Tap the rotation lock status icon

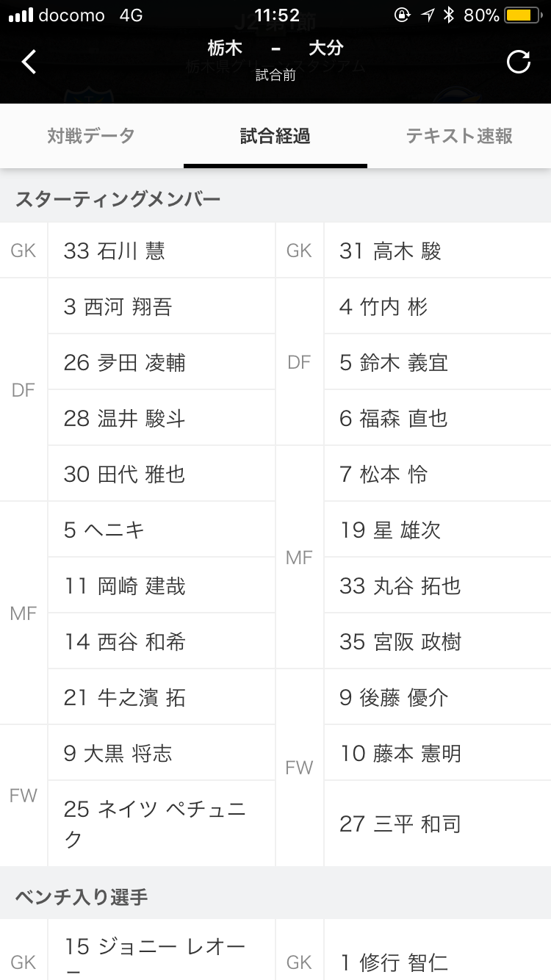(x=402, y=15)
